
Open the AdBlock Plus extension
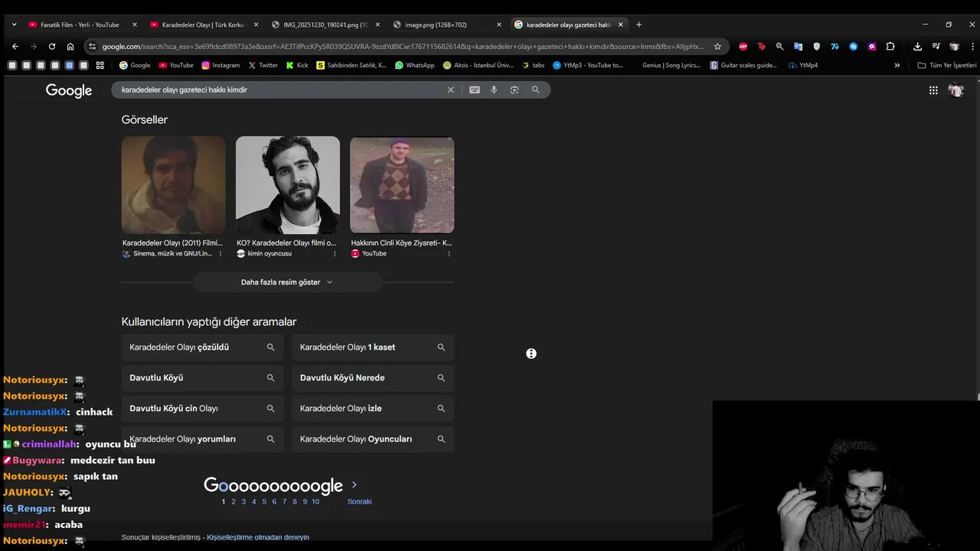click(x=743, y=46)
